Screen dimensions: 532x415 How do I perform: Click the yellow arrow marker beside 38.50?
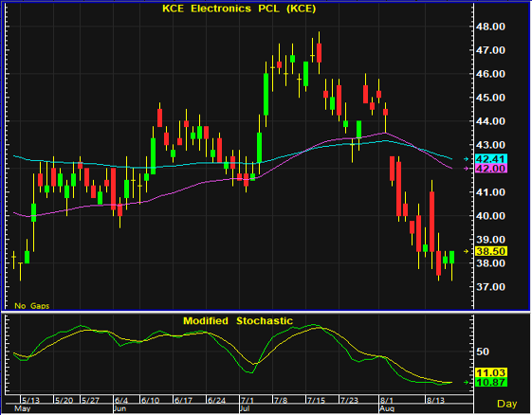[x=467, y=251]
